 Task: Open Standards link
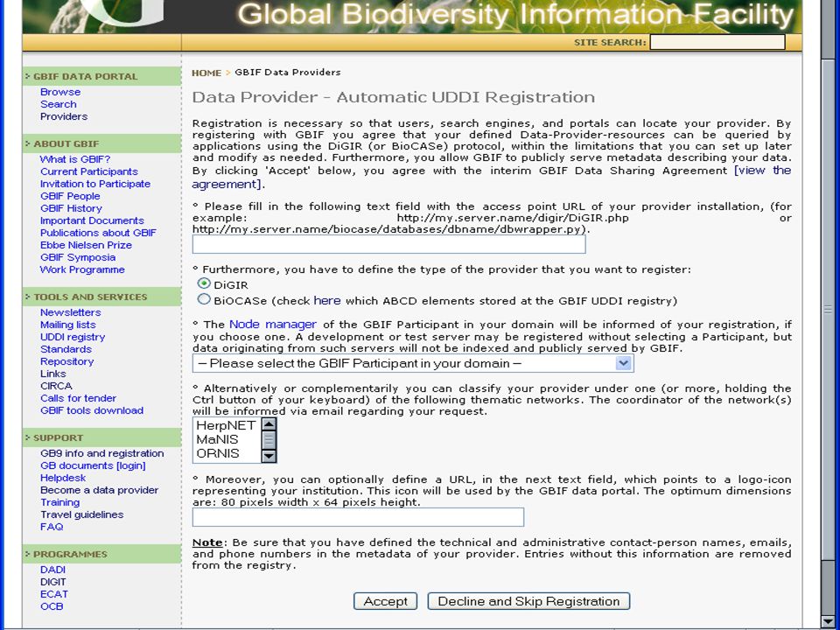coord(66,350)
